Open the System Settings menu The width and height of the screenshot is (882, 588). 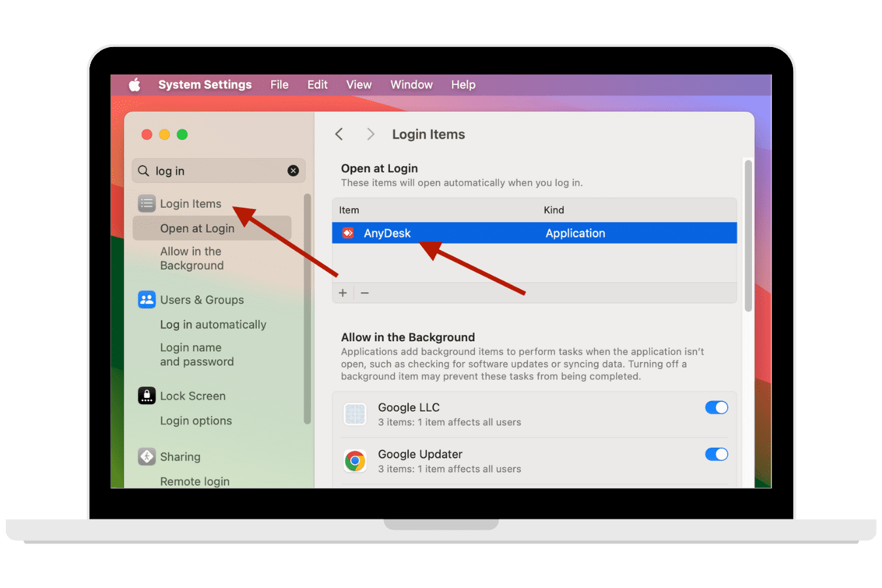click(x=204, y=85)
